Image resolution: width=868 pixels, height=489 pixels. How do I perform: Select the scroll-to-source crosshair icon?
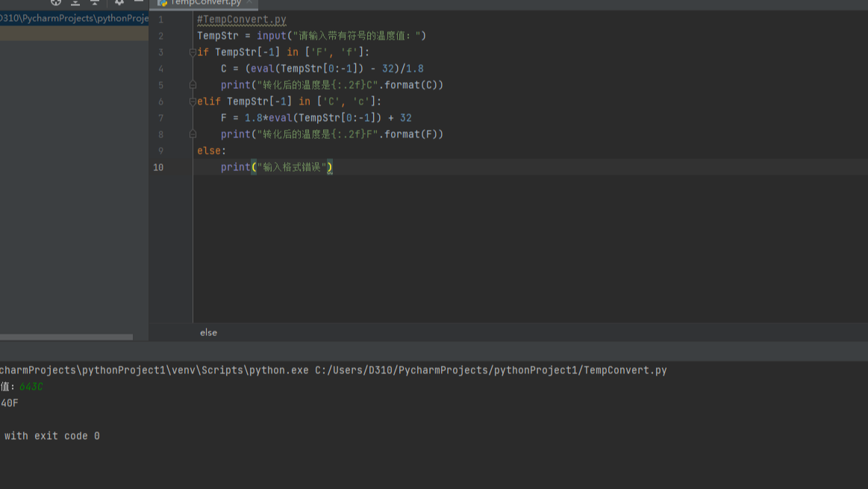(x=56, y=3)
